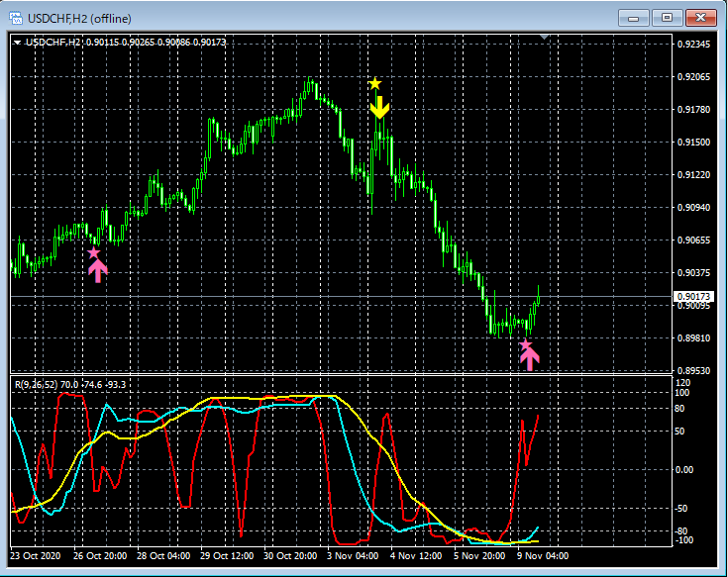Open the USDCHF,H2 chart dropdown triangle
Viewport: 728px width, 577px height.
18,43
